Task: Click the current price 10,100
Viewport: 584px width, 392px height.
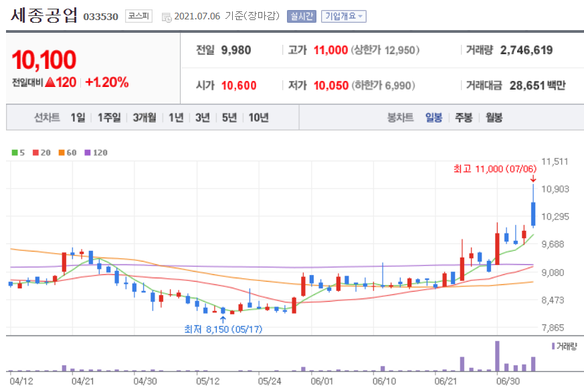Action: coord(44,60)
